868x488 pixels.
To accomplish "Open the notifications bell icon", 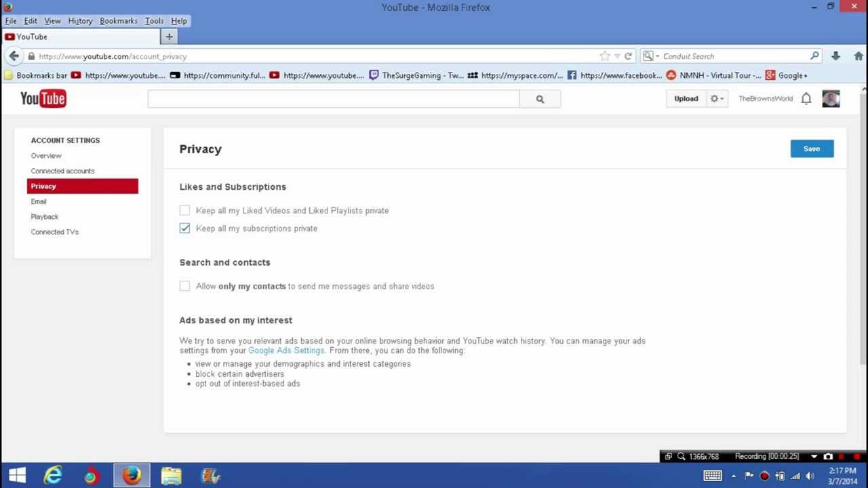I will [806, 99].
